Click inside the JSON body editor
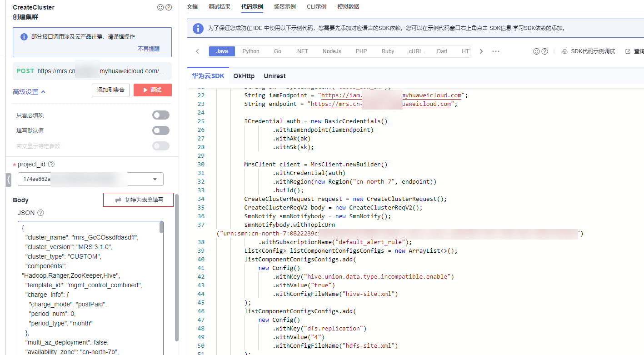The width and height of the screenshot is (644, 355). [x=90, y=288]
